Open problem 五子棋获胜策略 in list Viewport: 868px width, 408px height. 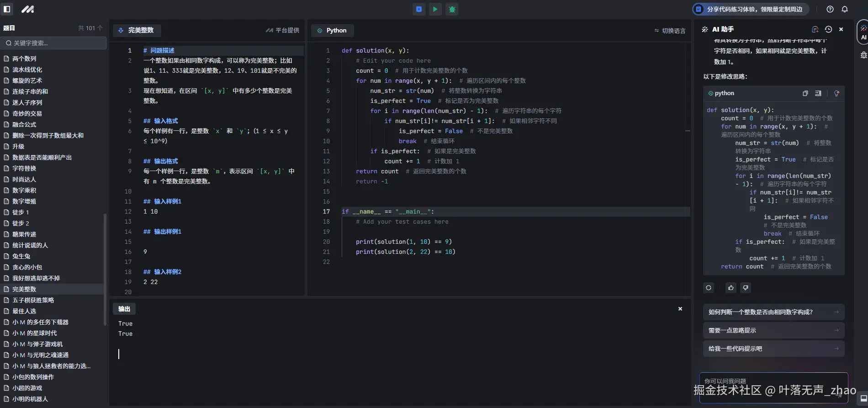(33, 300)
